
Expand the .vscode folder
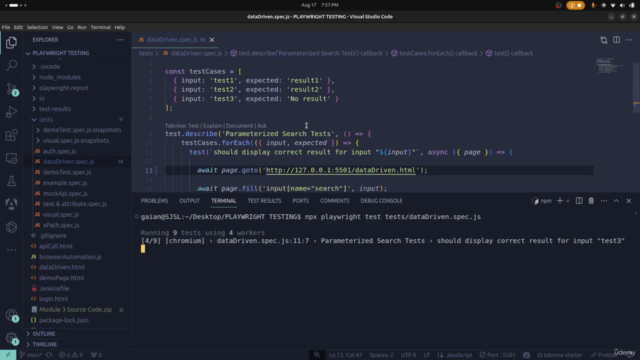click(50, 67)
